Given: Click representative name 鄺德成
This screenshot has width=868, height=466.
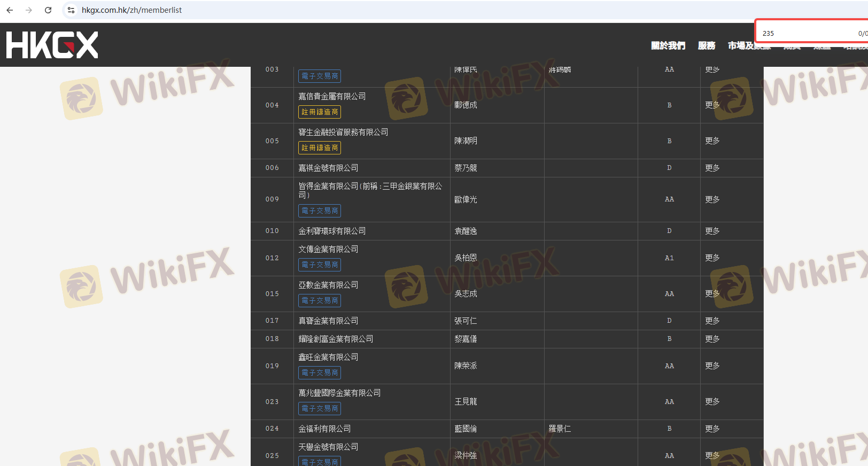Looking at the screenshot, I should coord(466,105).
